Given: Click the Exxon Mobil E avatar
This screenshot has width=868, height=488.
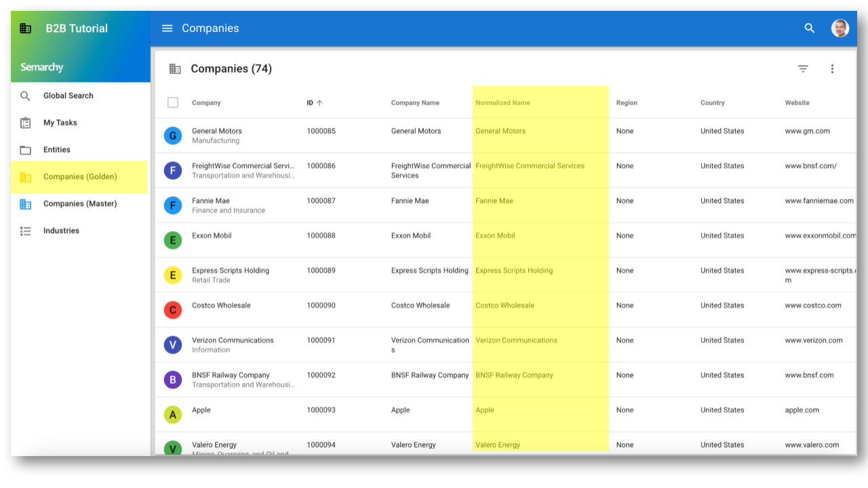Looking at the screenshot, I should click(x=173, y=240).
